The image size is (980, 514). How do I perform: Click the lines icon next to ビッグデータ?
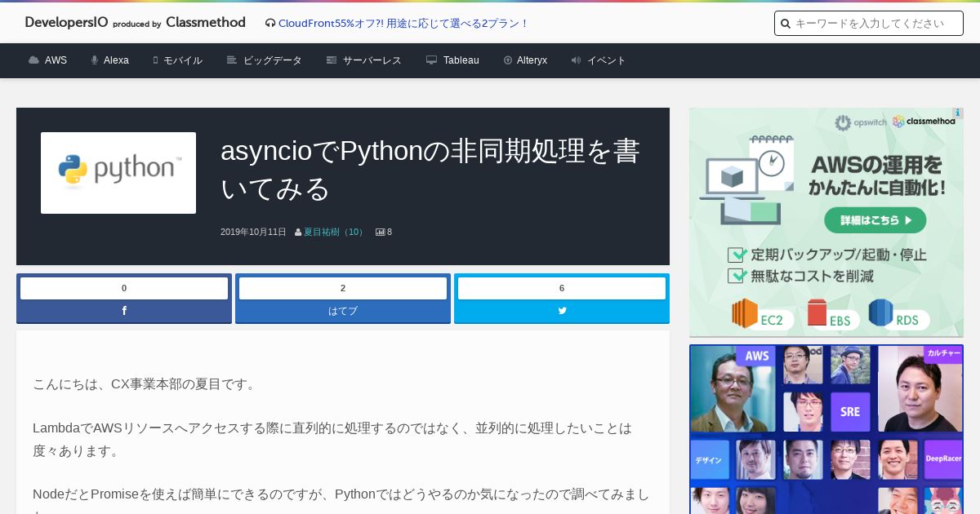(232, 60)
